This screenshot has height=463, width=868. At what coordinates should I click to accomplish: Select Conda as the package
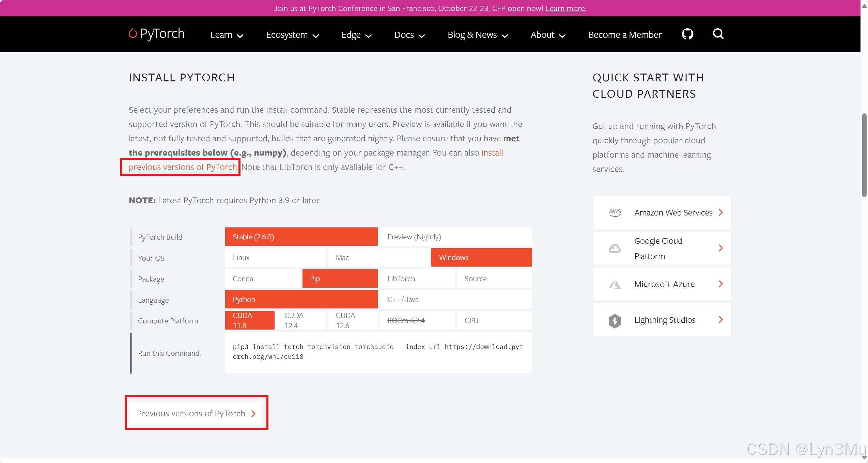pos(263,279)
